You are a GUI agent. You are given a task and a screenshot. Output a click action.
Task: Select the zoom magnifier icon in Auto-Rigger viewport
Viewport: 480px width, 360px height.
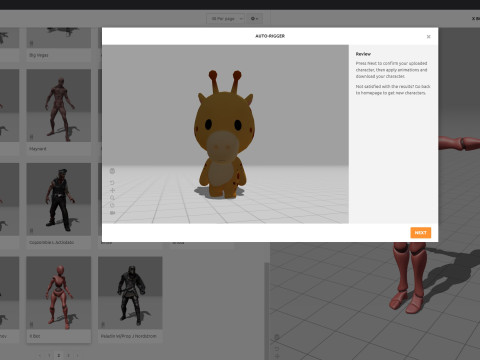(112, 198)
